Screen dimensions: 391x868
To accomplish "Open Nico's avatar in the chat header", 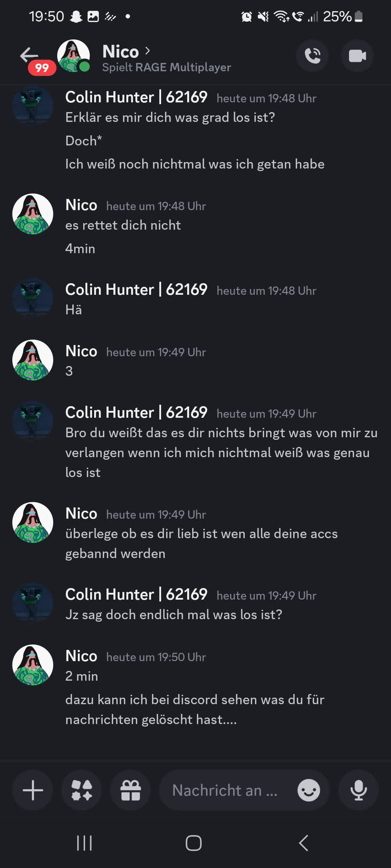I will coord(73,56).
